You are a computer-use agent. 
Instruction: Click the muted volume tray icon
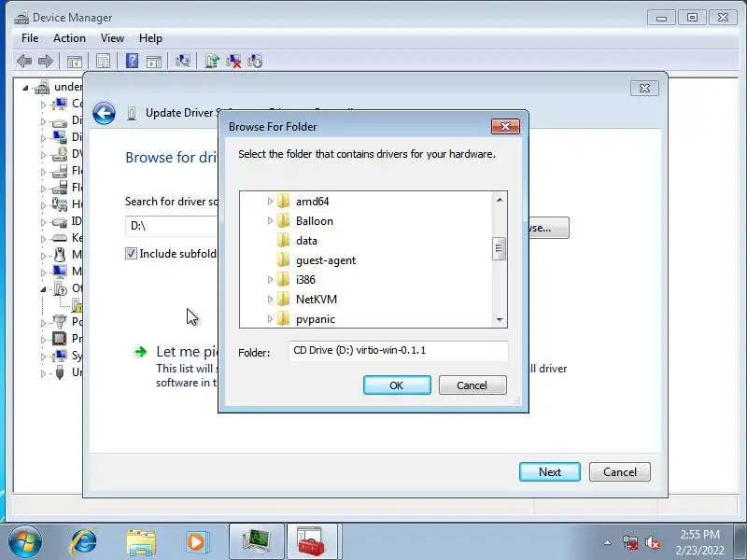click(x=652, y=542)
